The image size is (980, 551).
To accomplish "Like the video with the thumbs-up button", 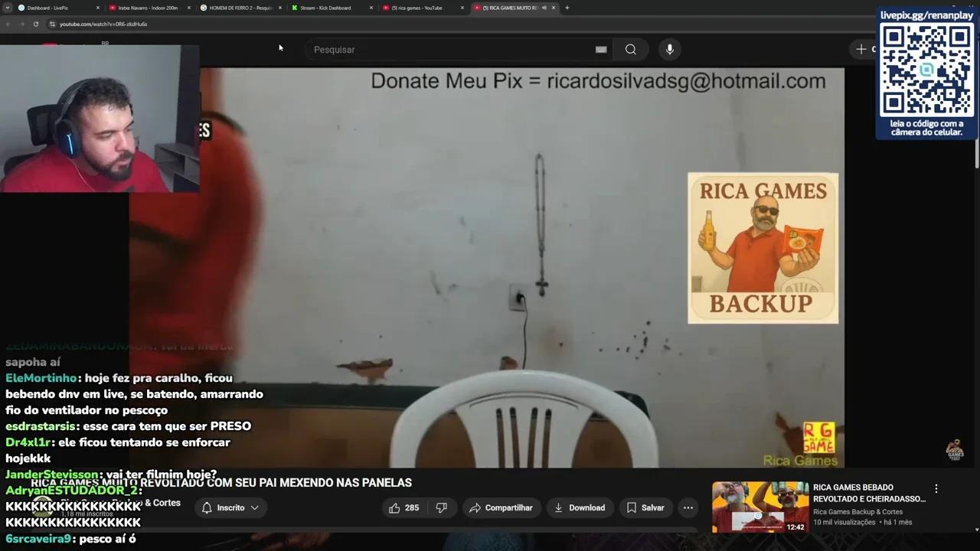I will coord(395,507).
